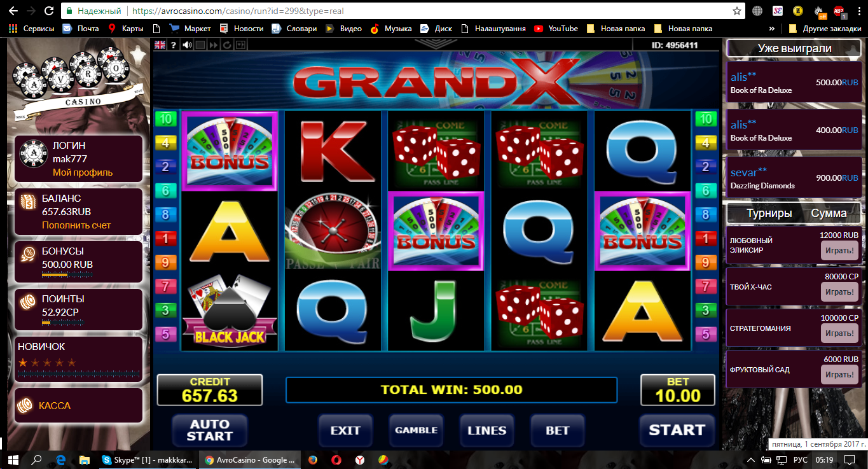The height and width of the screenshot is (469, 868).
Task: Open the Adblock Plus extension icon
Action: (x=839, y=11)
